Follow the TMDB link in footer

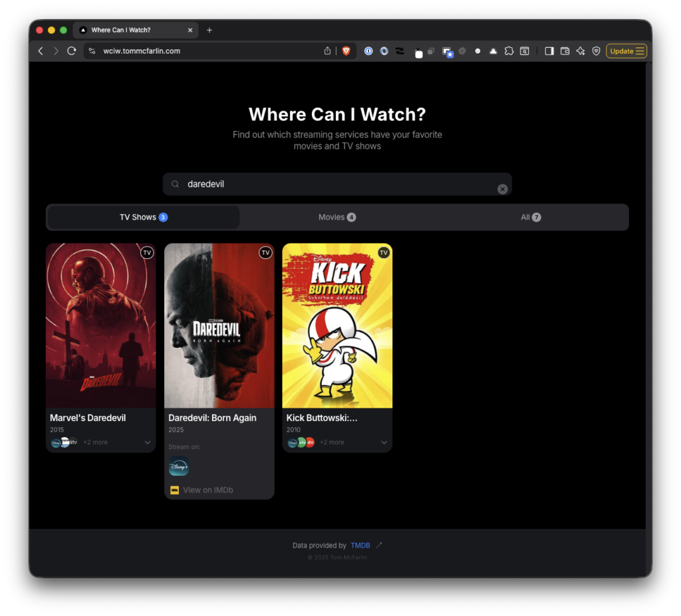click(360, 545)
